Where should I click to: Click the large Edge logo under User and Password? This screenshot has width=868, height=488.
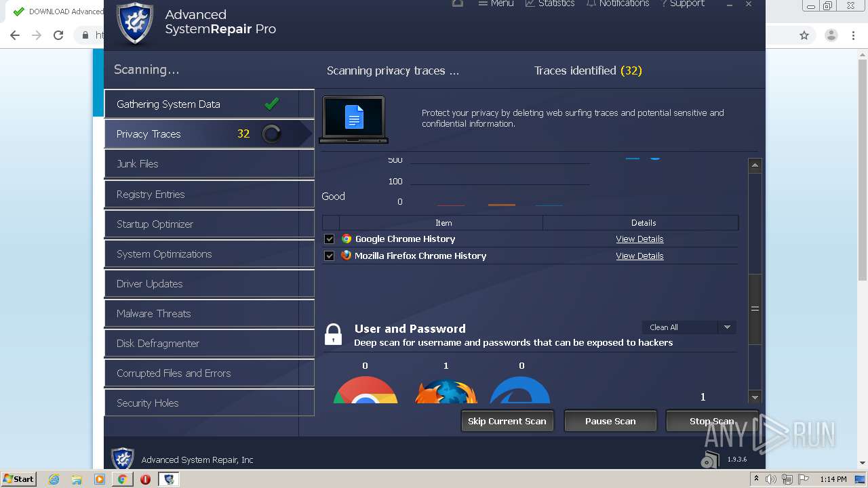pyautogui.click(x=520, y=390)
